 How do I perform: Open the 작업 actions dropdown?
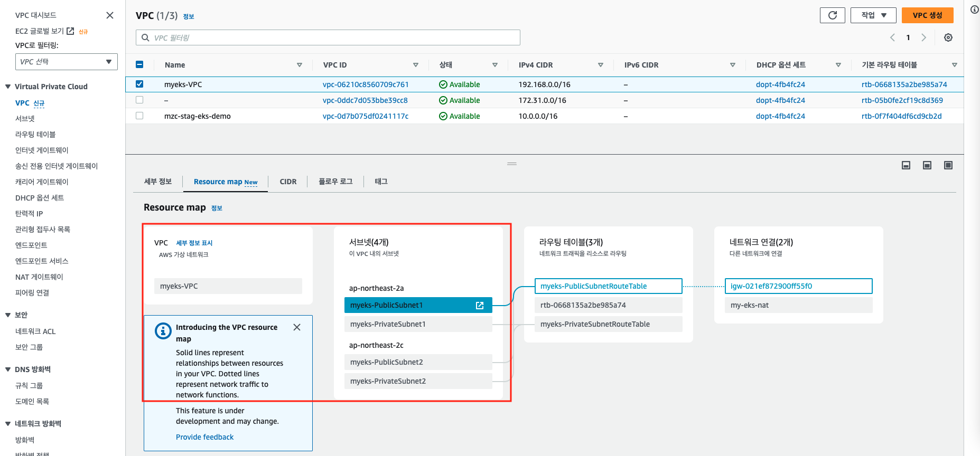click(873, 15)
